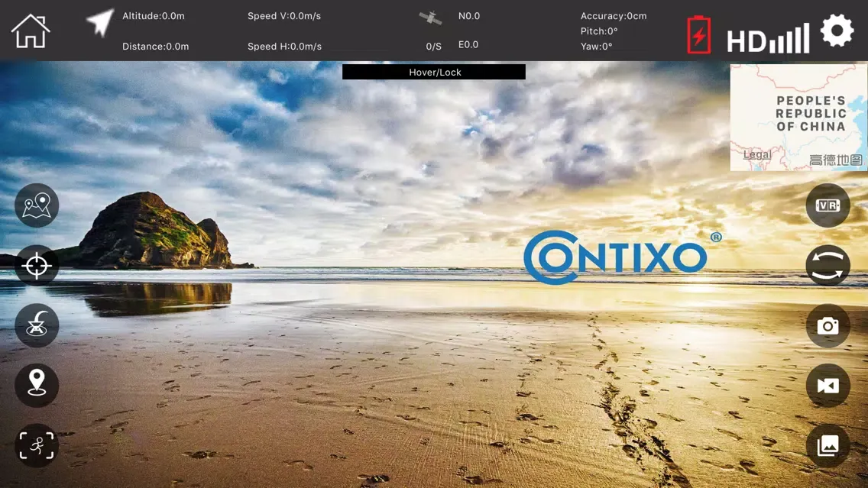Tap the Speed H:0.0m/s readout
Viewport: 868px width, 488px height.
[284, 47]
